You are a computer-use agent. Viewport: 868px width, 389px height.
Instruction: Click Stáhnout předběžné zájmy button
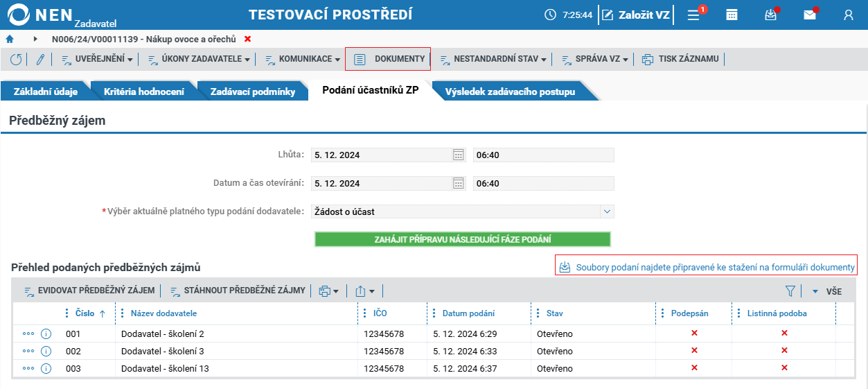pos(238,291)
